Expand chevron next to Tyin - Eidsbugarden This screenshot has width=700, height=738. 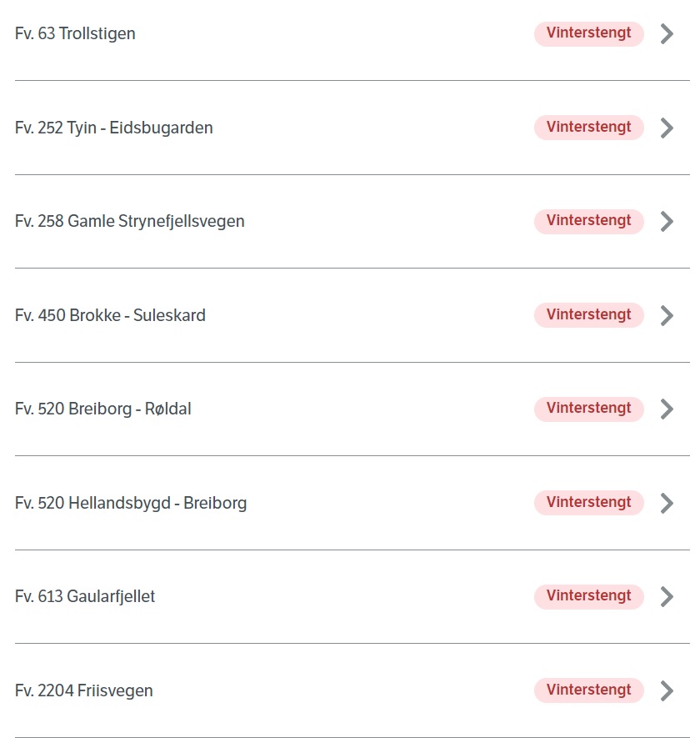point(667,128)
